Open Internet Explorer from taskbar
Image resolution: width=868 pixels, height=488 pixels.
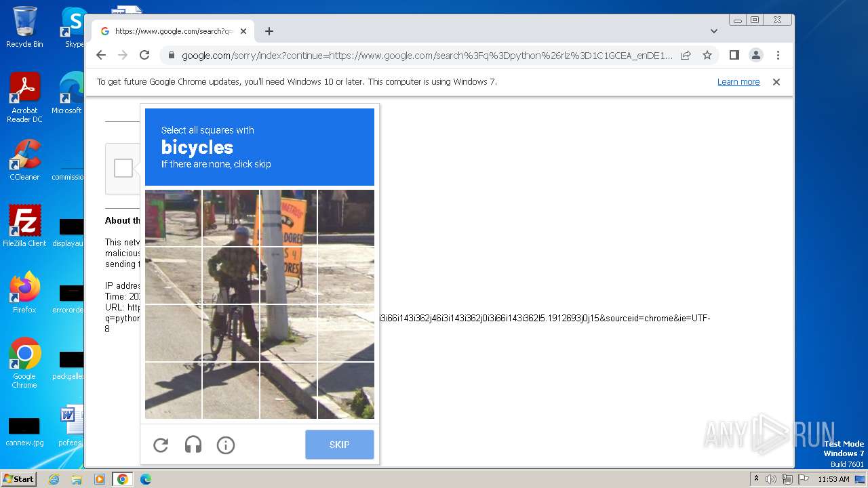click(54, 479)
